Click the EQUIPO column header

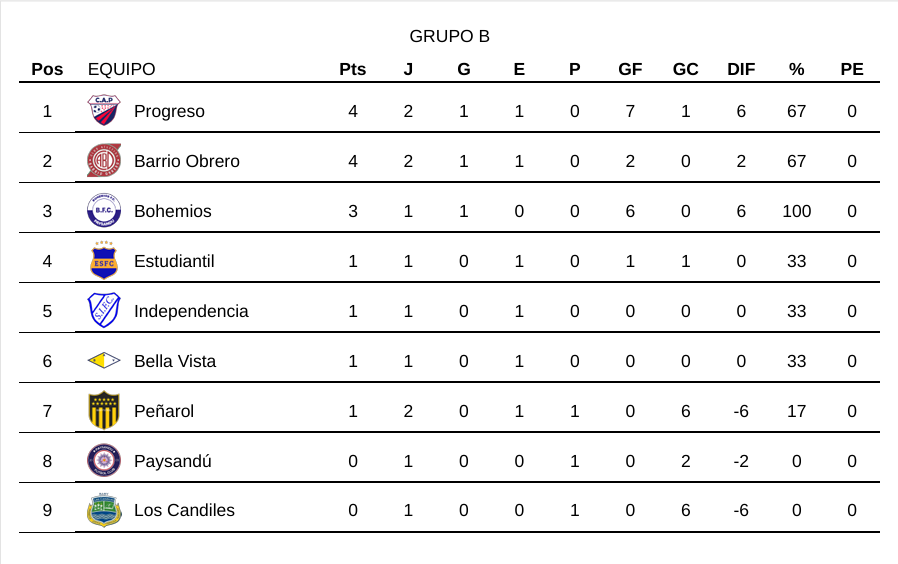122,70
